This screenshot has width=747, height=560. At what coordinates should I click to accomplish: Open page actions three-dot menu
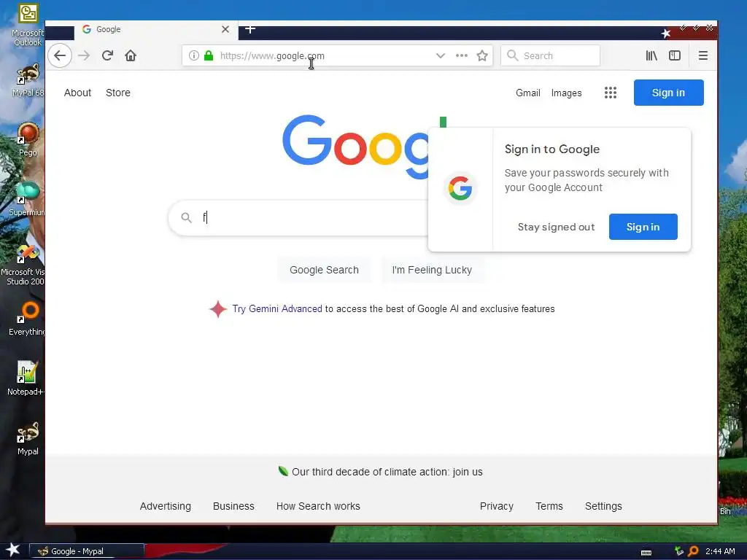click(461, 55)
